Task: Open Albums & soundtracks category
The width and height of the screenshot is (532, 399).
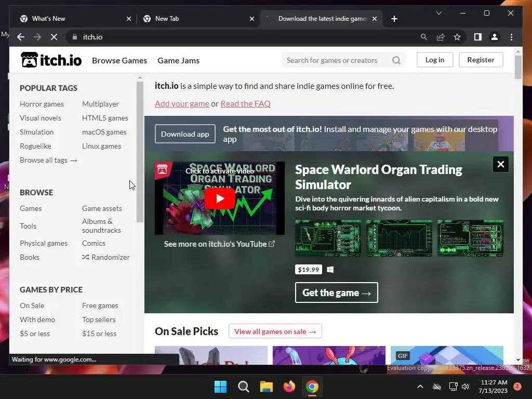Action: pos(101,225)
